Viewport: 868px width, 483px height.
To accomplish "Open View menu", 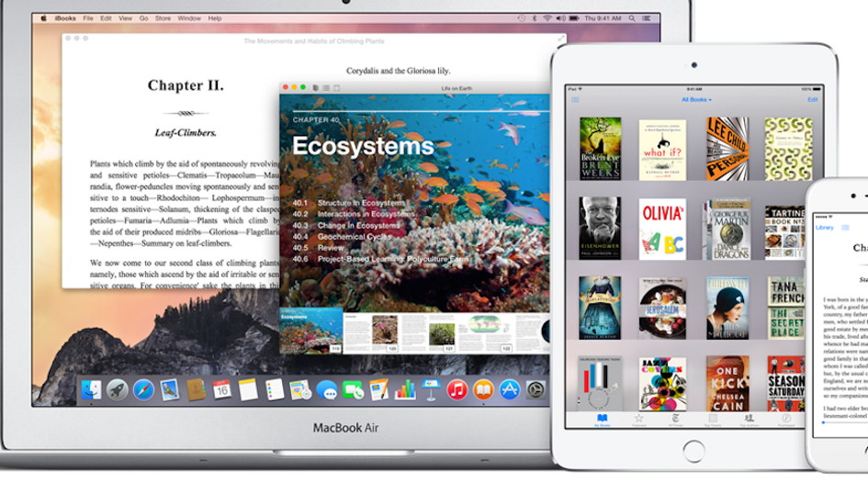I will point(126,18).
